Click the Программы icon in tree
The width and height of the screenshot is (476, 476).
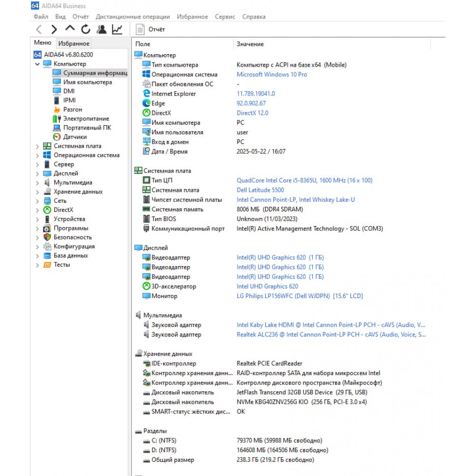[47, 228]
